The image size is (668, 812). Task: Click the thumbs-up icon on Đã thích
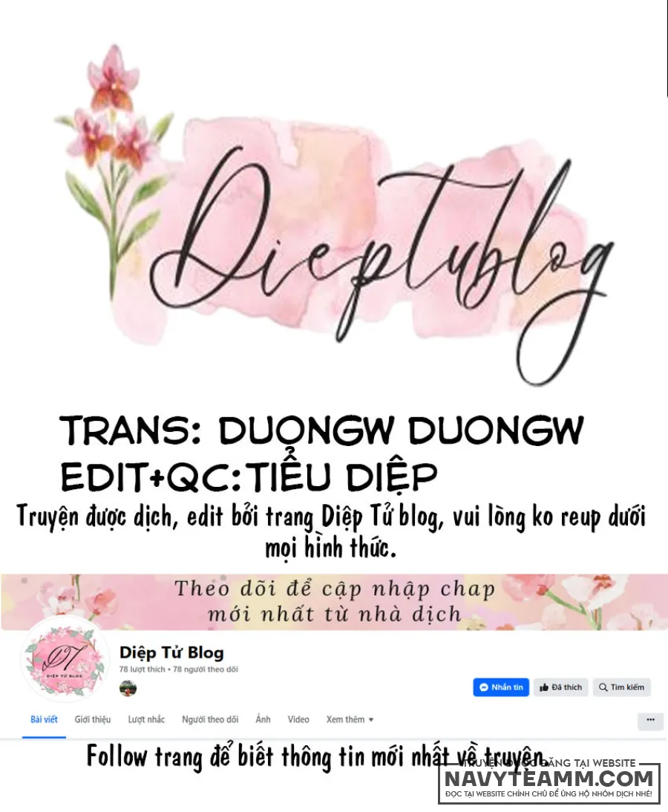point(544,687)
